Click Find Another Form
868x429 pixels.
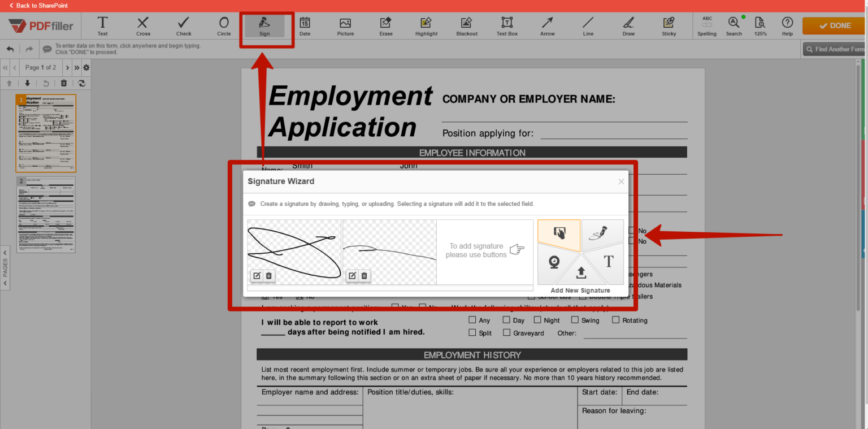(x=835, y=49)
